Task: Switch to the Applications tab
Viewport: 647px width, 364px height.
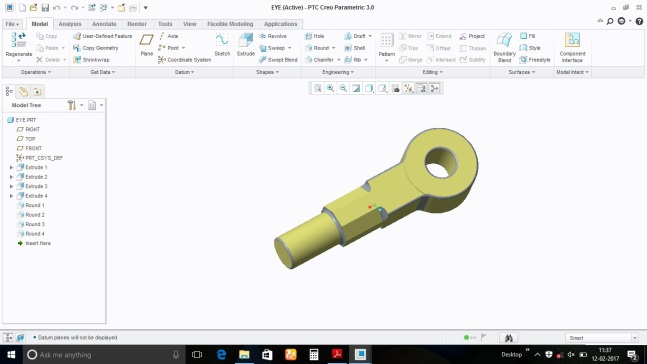Action: (x=281, y=24)
